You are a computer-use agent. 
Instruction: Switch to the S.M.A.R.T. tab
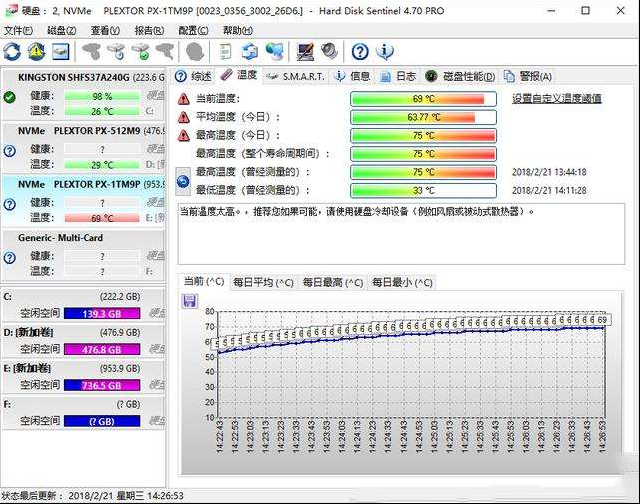pyautogui.click(x=296, y=76)
